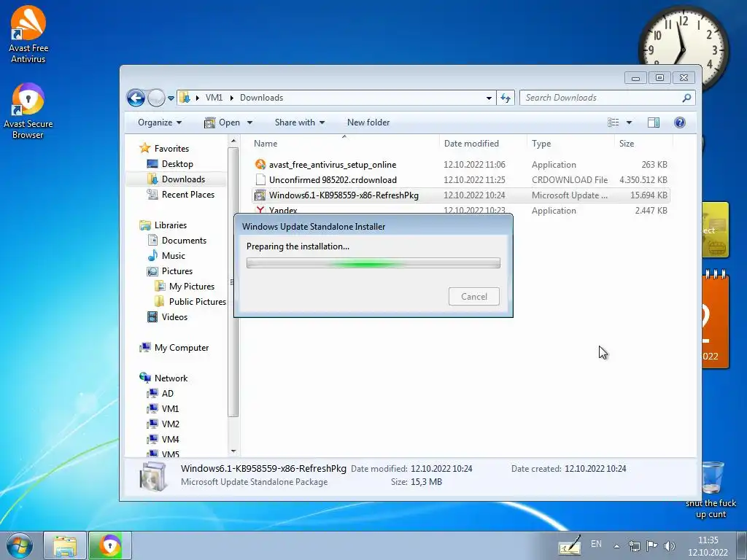
Task: Change view with the views icon
Action: (x=613, y=122)
